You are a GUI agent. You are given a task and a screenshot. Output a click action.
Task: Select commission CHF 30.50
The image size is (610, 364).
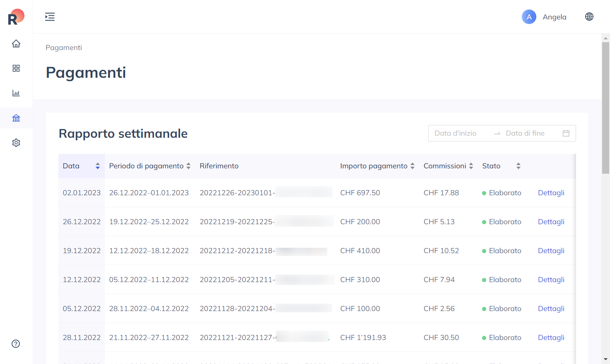[441, 338]
